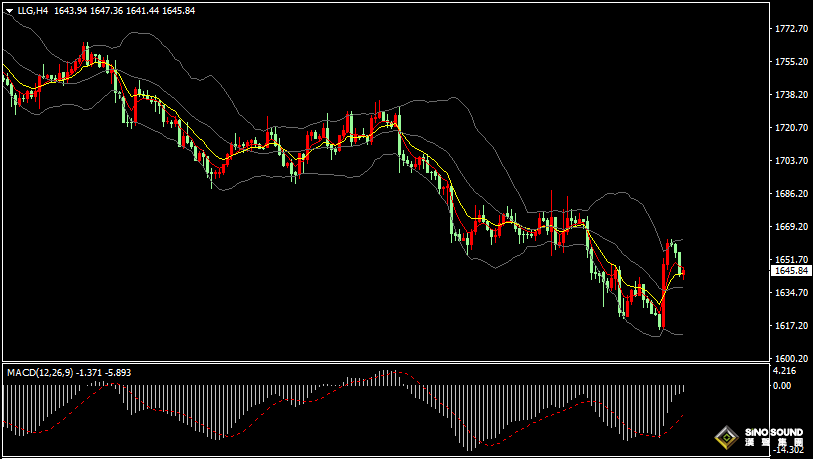The image size is (813, 459).
Task: Click the 1720.70 price axis label
Action: pyautogui.click(x=791, y=127)
